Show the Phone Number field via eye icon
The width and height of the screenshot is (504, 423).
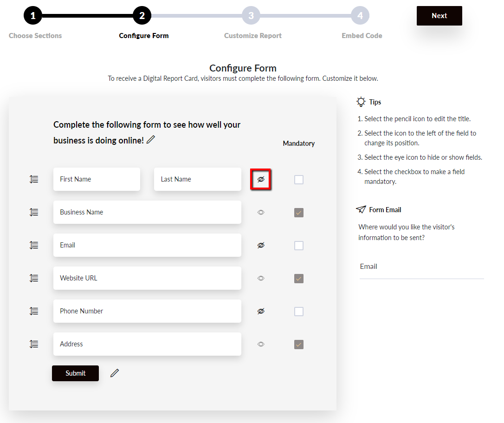pyautogui.click(x=261, y=311)
